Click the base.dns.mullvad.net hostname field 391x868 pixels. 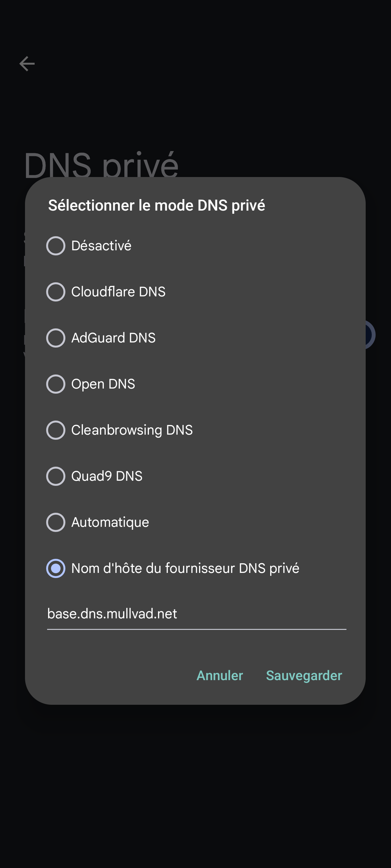point(197,614)
